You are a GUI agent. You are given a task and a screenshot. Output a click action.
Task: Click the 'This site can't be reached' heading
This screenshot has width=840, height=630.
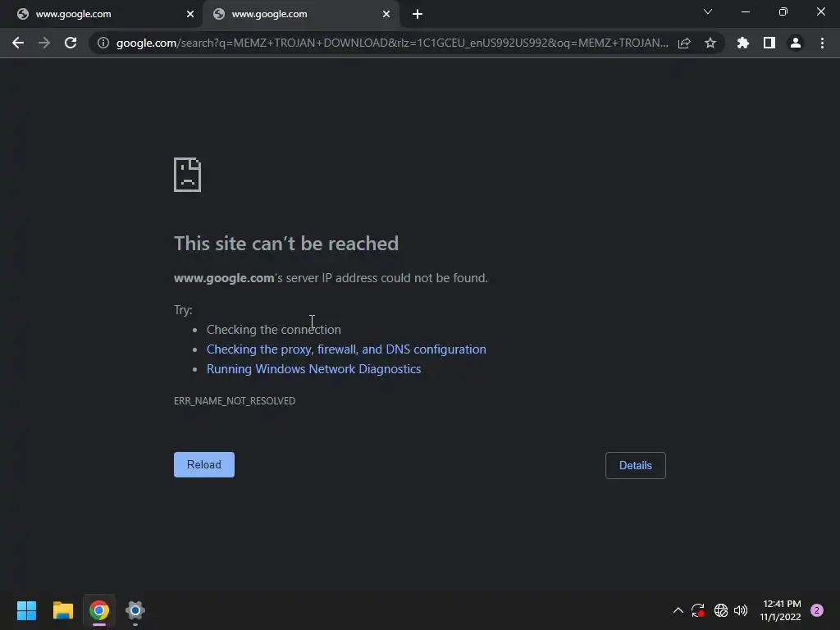point(286,244)
